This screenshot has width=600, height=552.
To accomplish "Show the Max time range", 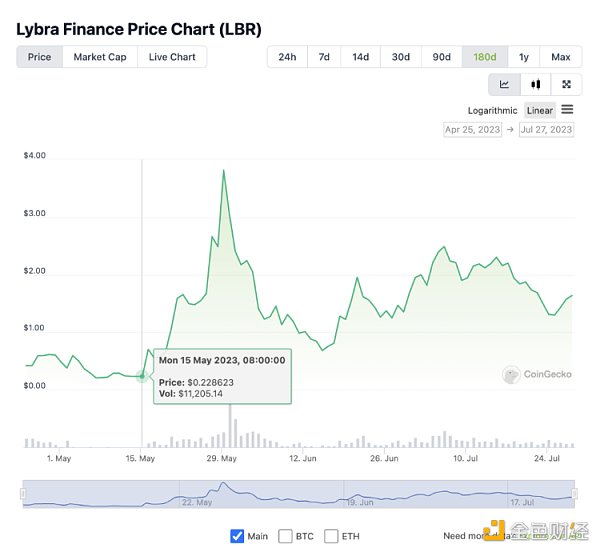I will 561,57.
